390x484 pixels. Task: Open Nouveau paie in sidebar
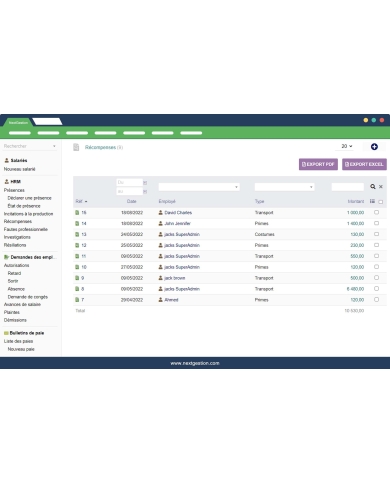click(21, 349)
